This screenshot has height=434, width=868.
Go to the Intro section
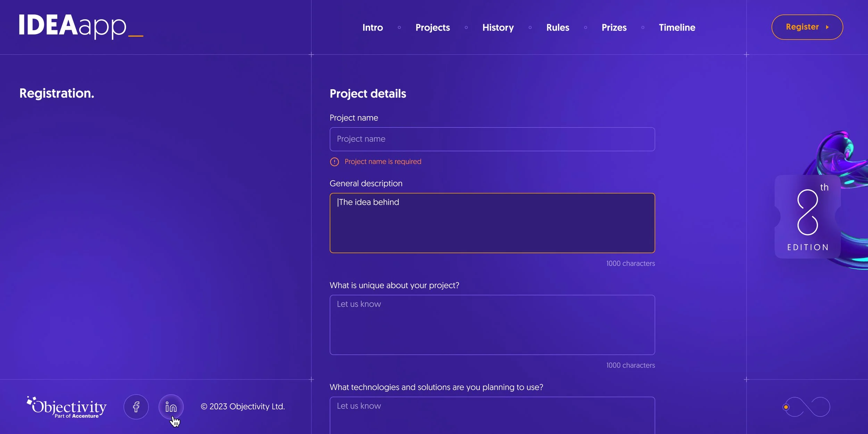click(x=373, y=27)
